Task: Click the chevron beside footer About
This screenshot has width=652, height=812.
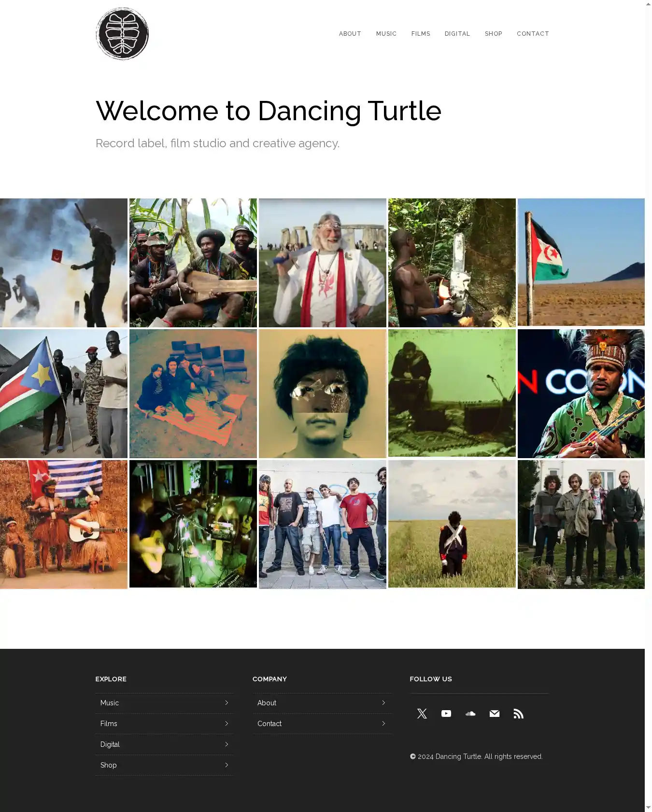Action: click(383, 703)
